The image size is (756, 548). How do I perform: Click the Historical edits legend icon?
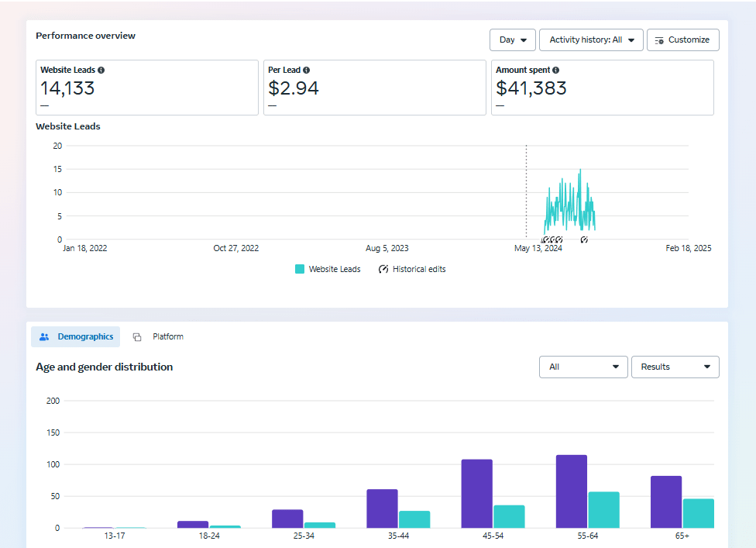pyautogui.click(x=383, y=270)
